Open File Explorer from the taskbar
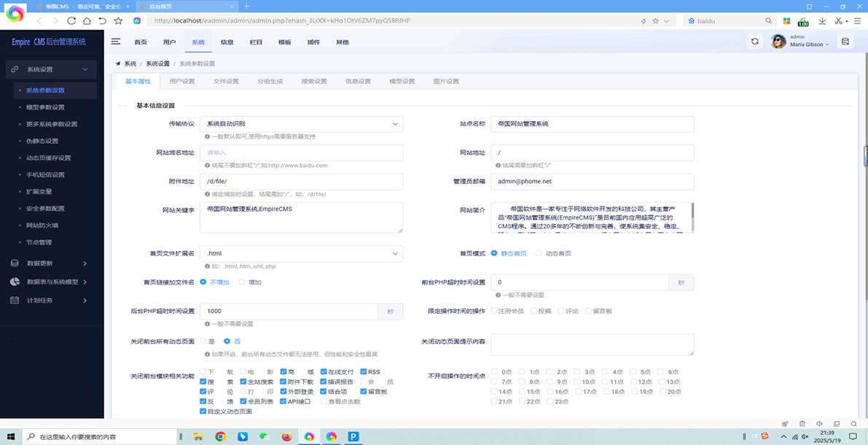Screen dimensions: 868x445 pos(198,436)
